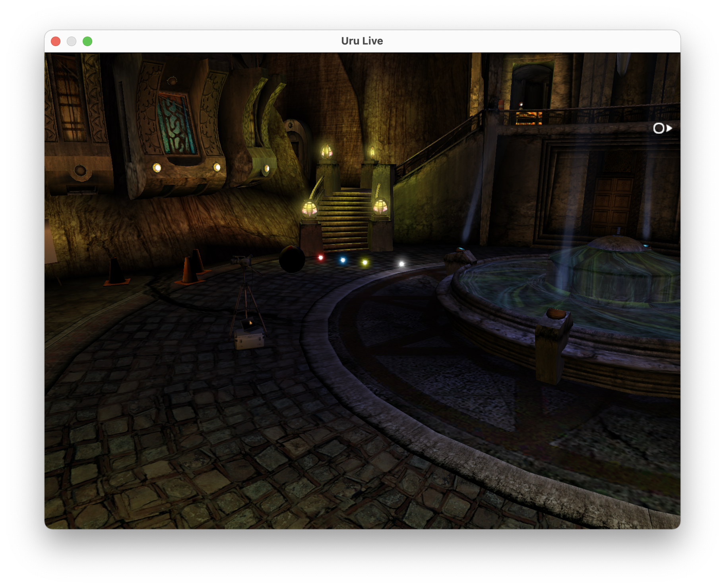Screen dimensions: 725x588
Task: Click the leftmost dark traffic cone
Action: click(116, 272)
